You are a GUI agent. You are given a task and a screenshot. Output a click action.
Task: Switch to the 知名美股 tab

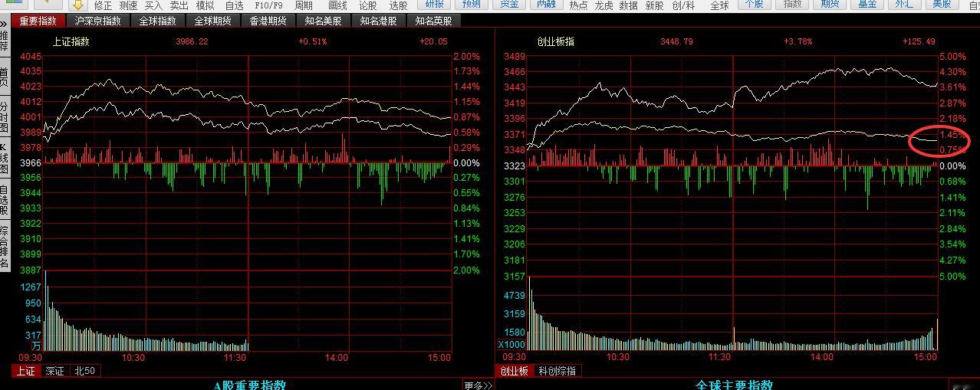click(323, 21)
